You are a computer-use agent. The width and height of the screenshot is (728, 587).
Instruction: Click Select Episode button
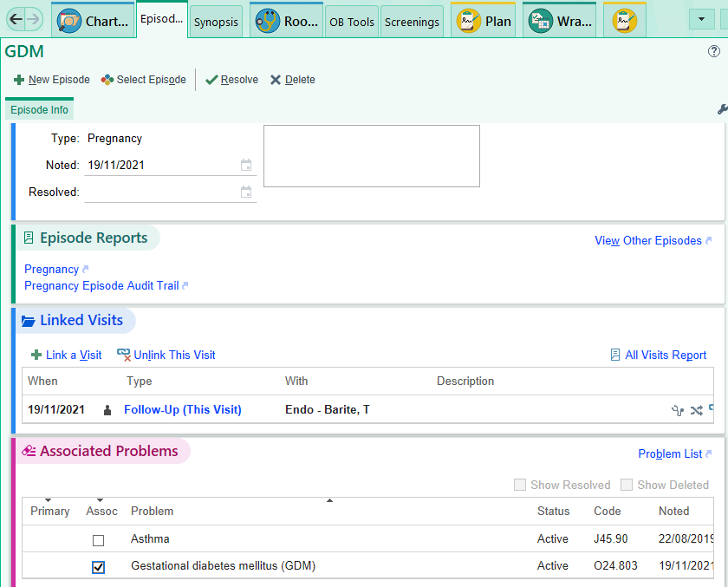tap(144, 80)
